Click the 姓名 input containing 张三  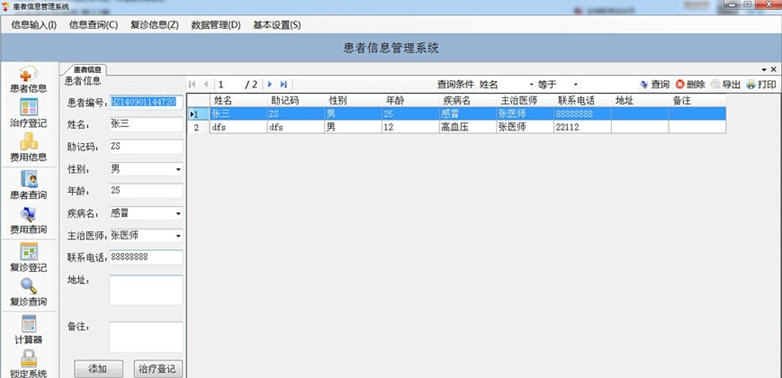pyautogui.click(x=146, y=124)
